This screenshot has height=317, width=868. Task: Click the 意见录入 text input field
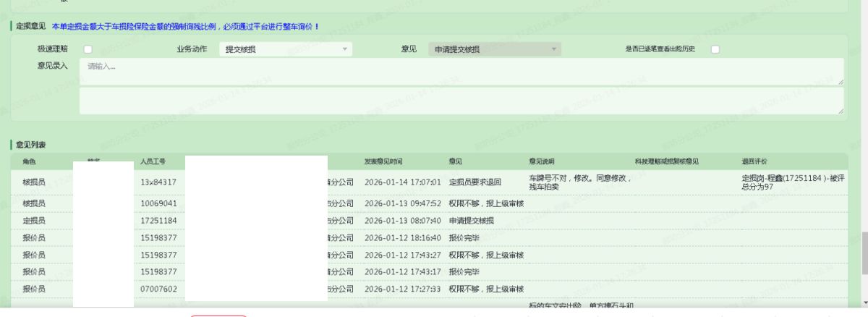pos(461,72)
